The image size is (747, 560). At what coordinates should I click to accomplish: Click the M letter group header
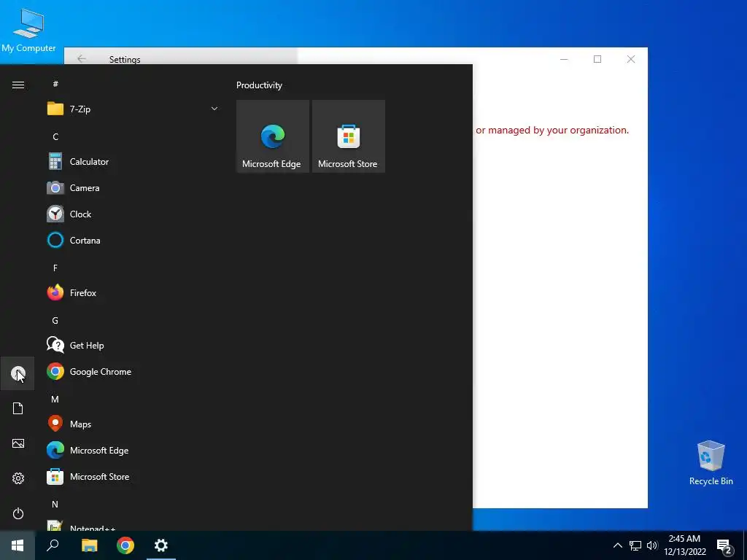[x=55, y=399]
